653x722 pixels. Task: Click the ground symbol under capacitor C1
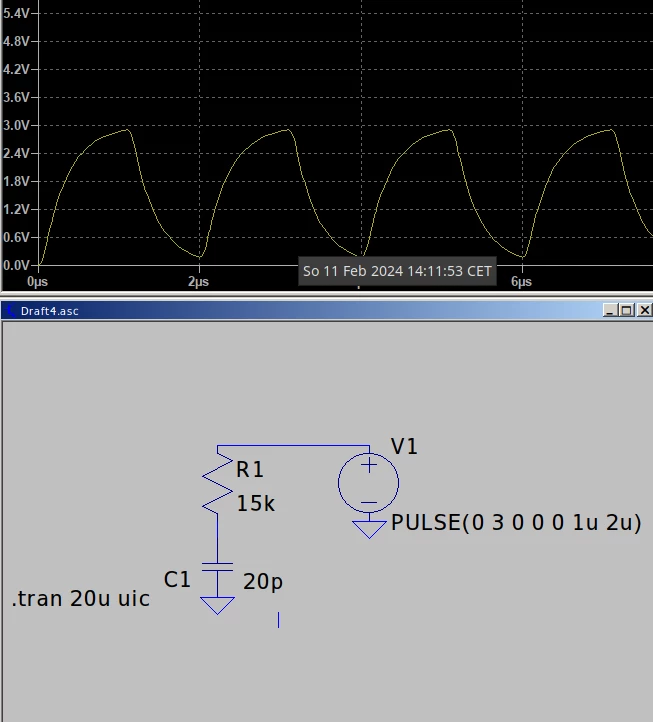(217, 606)
